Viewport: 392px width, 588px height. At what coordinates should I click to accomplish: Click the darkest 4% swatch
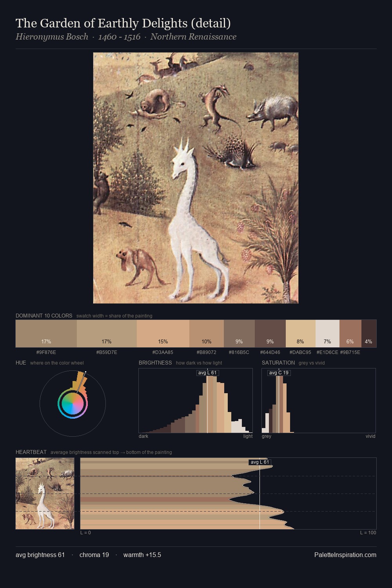[x=369, y=334]
